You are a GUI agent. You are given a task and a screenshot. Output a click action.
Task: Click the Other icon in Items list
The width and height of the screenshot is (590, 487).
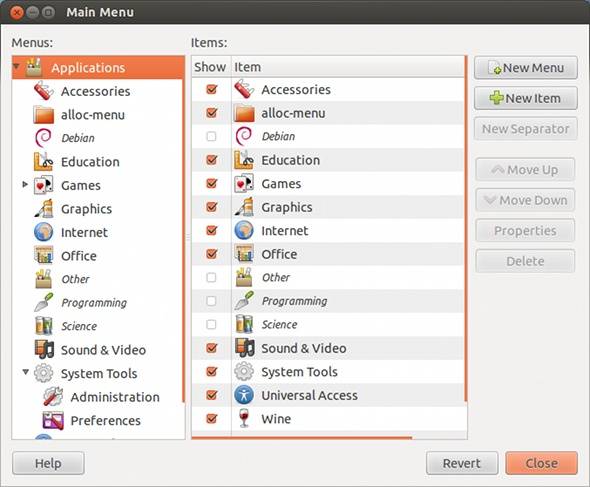point(244,277)
